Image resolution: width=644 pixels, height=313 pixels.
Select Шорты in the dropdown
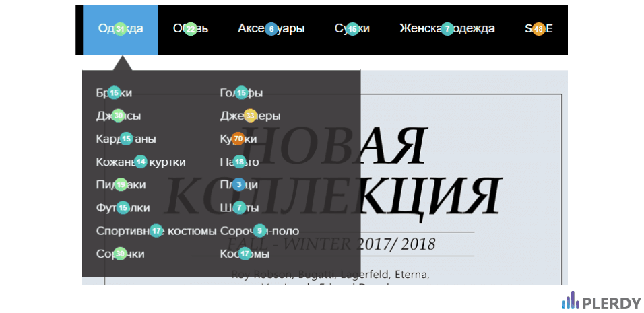tap(239, 208)
